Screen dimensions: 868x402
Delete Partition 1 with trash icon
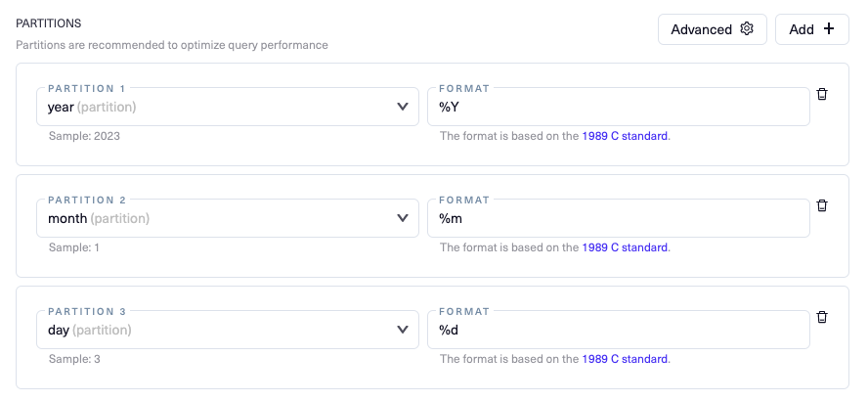tap(822, 94)
